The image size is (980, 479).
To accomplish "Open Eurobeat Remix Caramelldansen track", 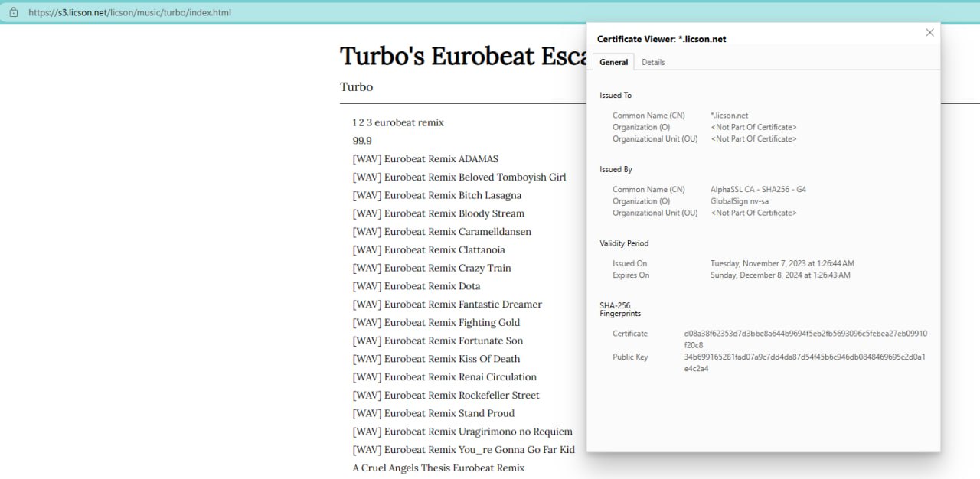I will (441, 232).
